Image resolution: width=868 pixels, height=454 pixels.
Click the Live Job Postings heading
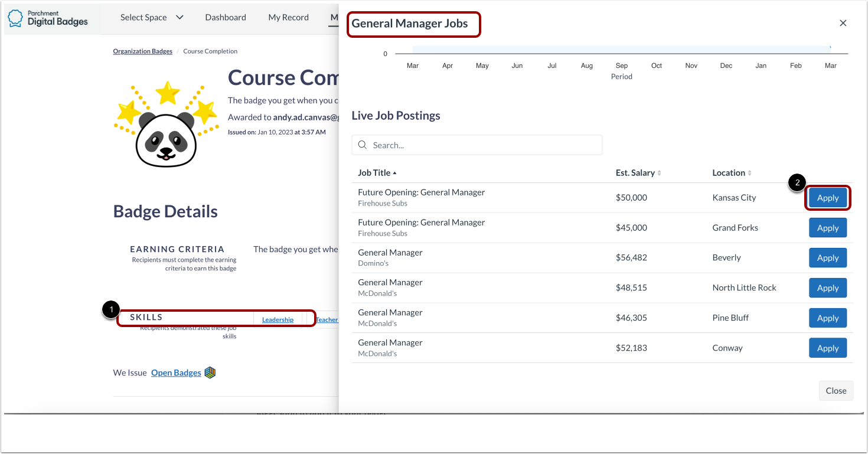tap(396, 116)
